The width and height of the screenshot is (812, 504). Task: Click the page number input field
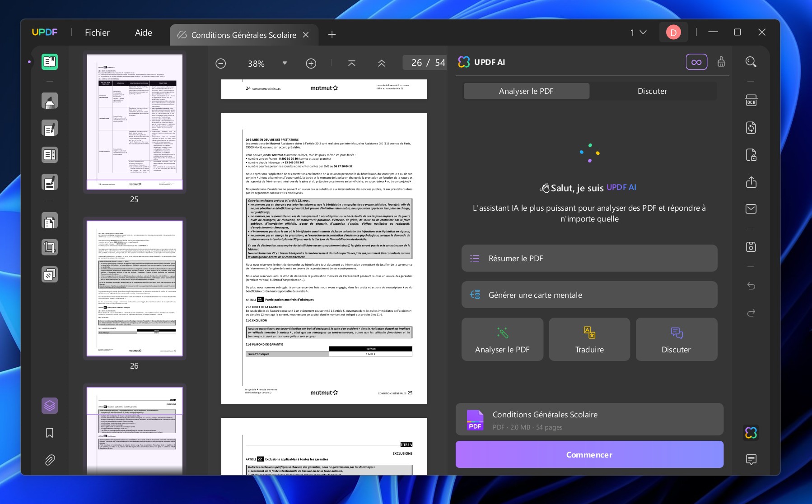click(x=417, y=63)
